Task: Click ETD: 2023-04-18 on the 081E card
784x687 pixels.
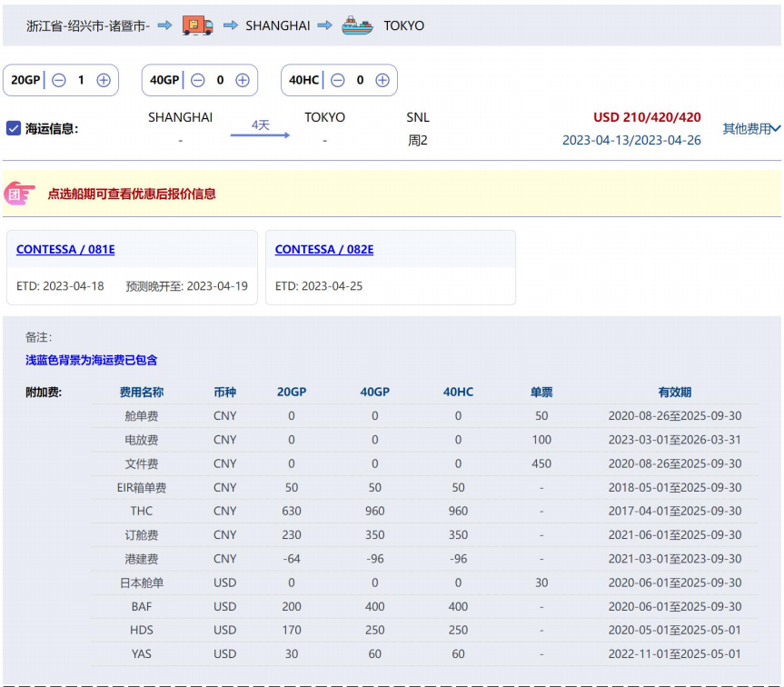Action: click(60, 286)
